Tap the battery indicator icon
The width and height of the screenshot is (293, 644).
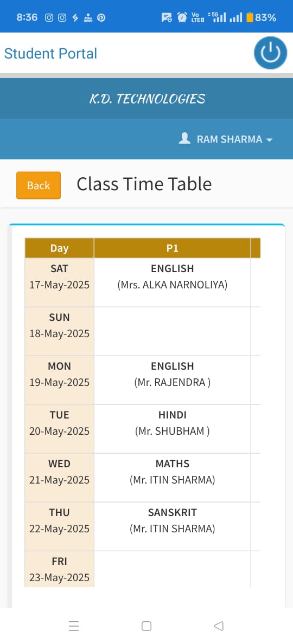pos(250,18)
